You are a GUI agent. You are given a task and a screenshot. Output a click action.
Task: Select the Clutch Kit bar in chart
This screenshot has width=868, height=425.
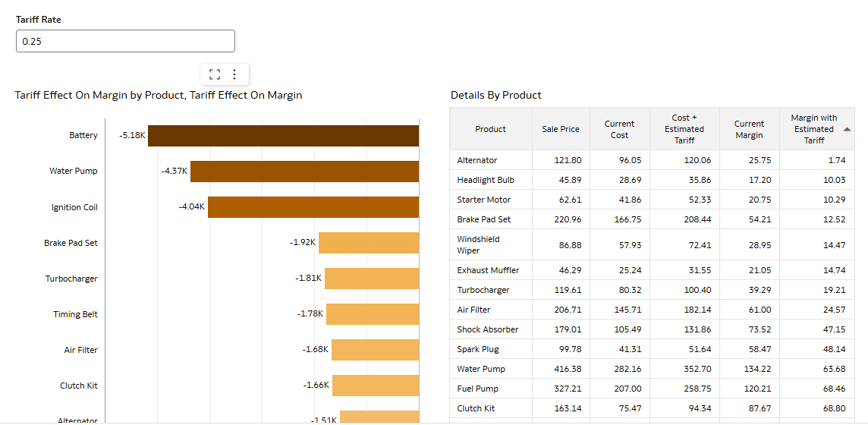tap(376, 386)
